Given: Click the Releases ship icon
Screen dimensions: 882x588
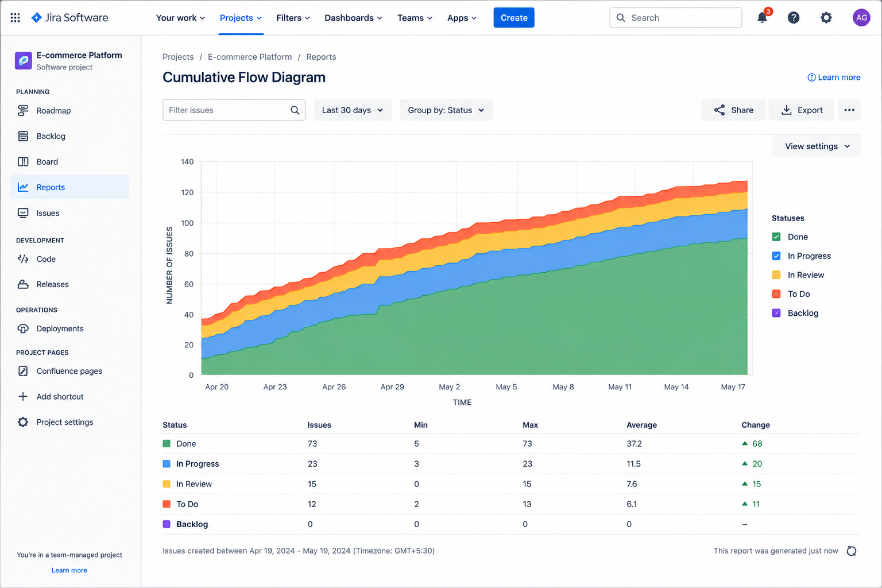Looking at the screenshot, I should click(x=23, y=284).
